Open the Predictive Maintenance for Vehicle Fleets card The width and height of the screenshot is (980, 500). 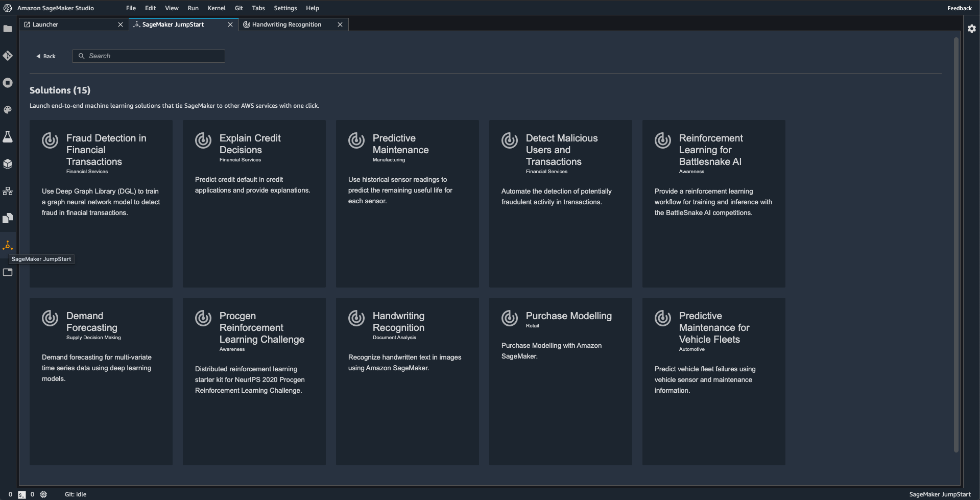[713, 381]
